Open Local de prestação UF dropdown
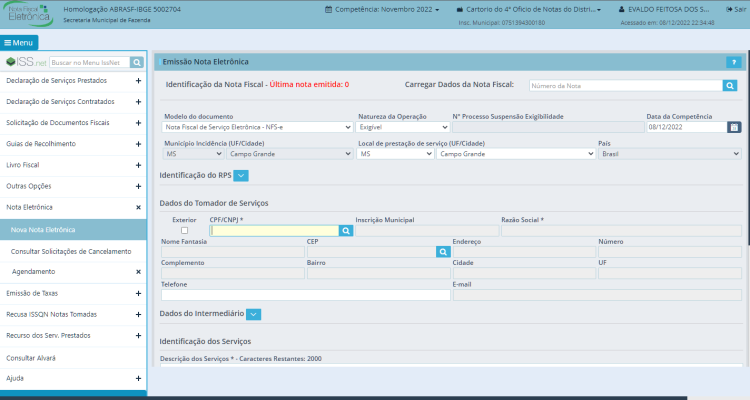Viewport: 750px width, 400px height. [395, 154]
